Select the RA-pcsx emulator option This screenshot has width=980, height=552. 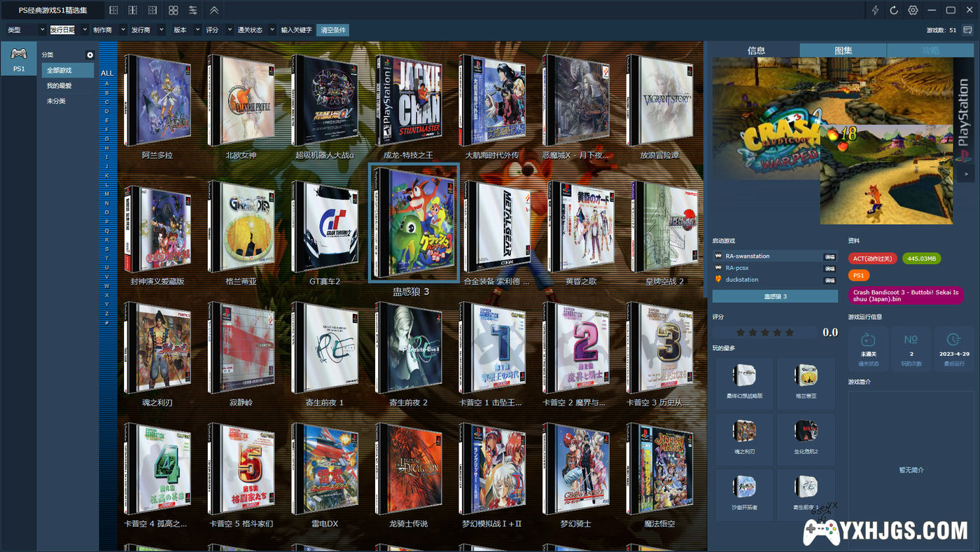click(737, 268)
